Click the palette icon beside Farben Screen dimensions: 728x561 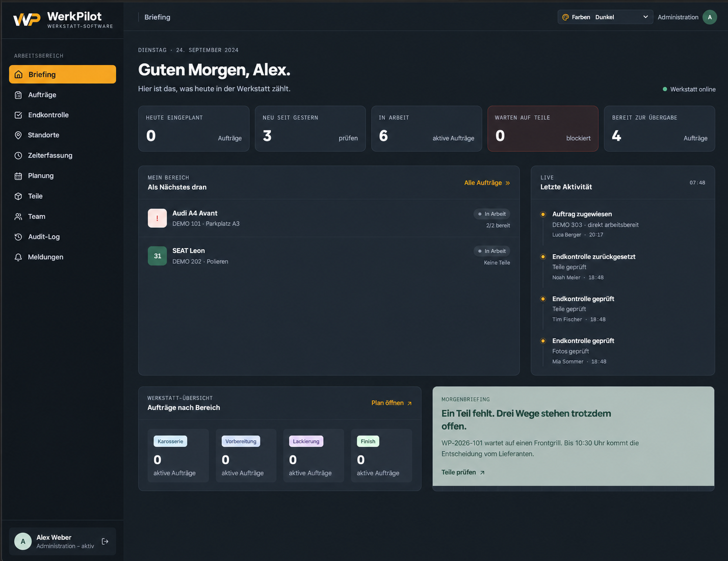(565, 17)
